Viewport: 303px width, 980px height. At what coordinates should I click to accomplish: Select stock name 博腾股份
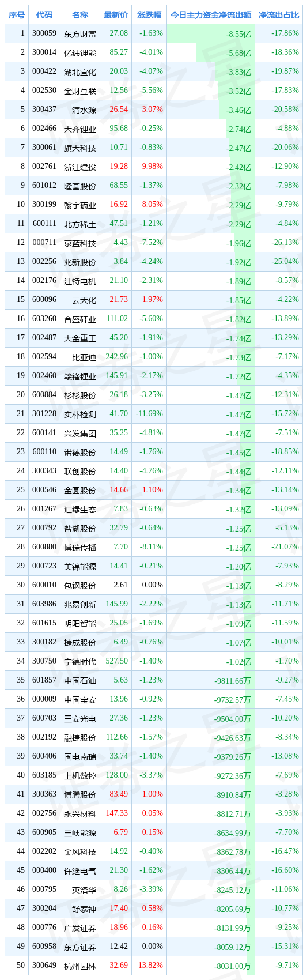click(x=80, y=795)
